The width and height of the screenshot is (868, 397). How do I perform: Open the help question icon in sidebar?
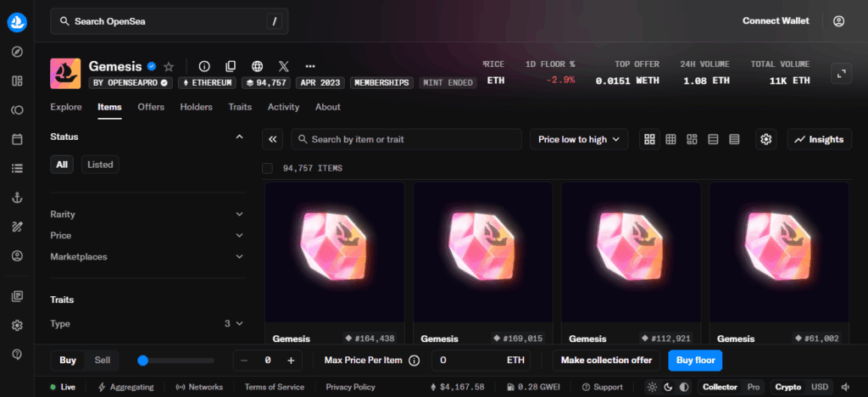pos(17,355)
